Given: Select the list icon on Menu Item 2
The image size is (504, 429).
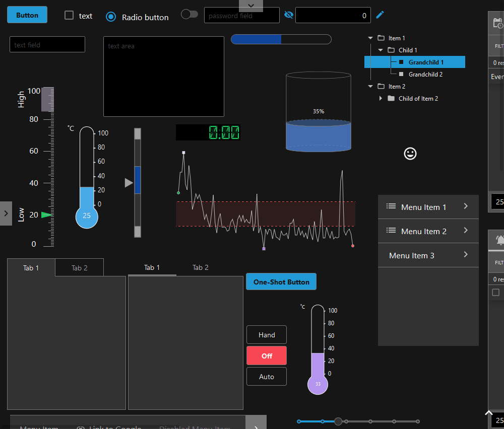Looking at the screenshot, I should click(x=391, y=231).
